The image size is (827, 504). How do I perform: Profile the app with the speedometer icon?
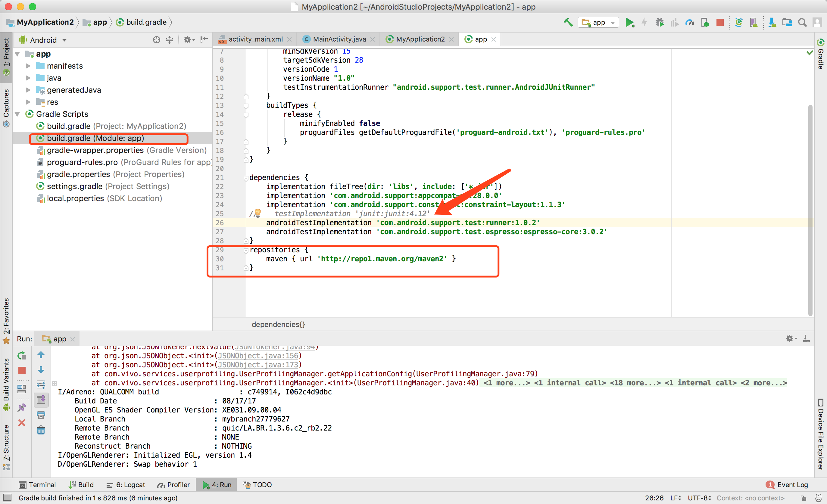[x=690, y=22]
